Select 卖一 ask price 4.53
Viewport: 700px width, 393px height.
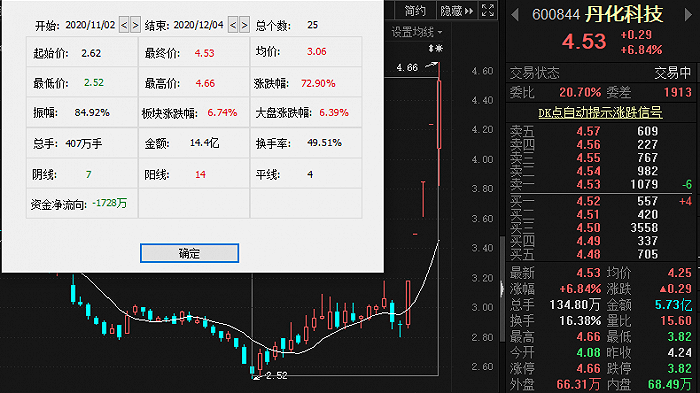588,184
